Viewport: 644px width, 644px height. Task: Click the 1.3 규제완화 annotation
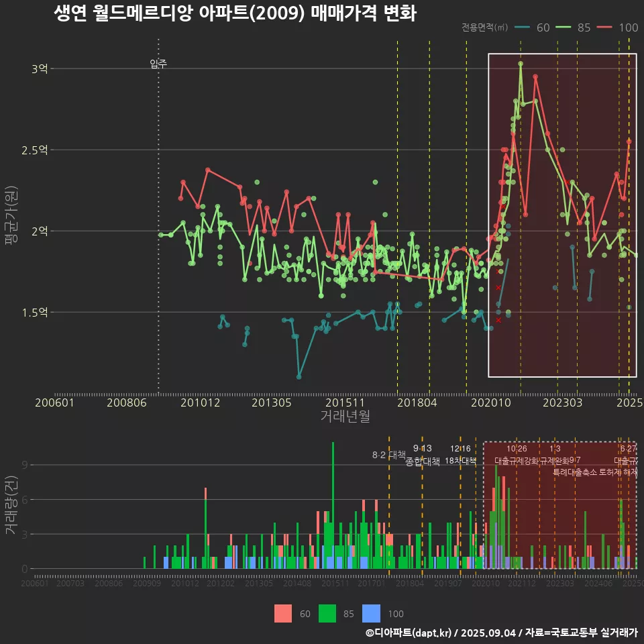pyautogui.click(x=555, y=455)
